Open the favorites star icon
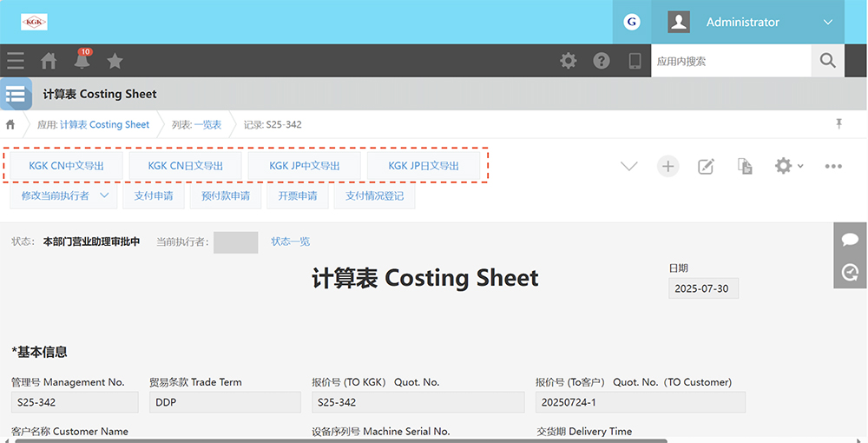The width and height of the screenshot is (868, 443). (x=115, y=61)
